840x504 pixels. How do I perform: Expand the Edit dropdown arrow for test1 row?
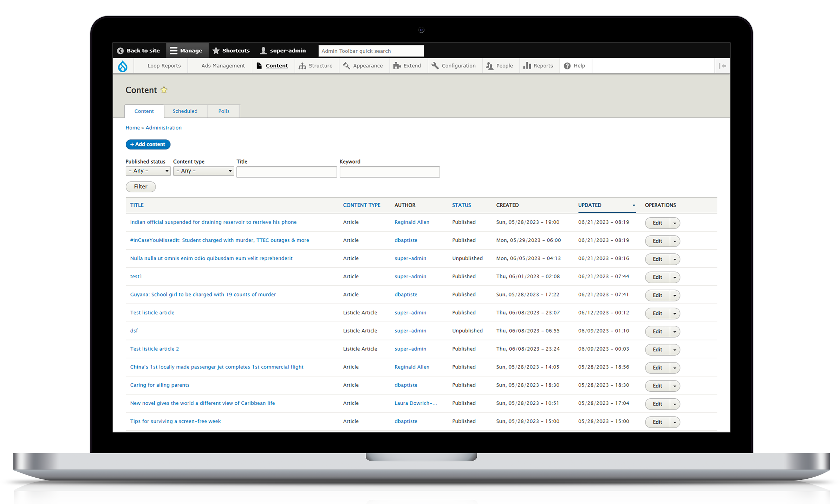(675, 277)
